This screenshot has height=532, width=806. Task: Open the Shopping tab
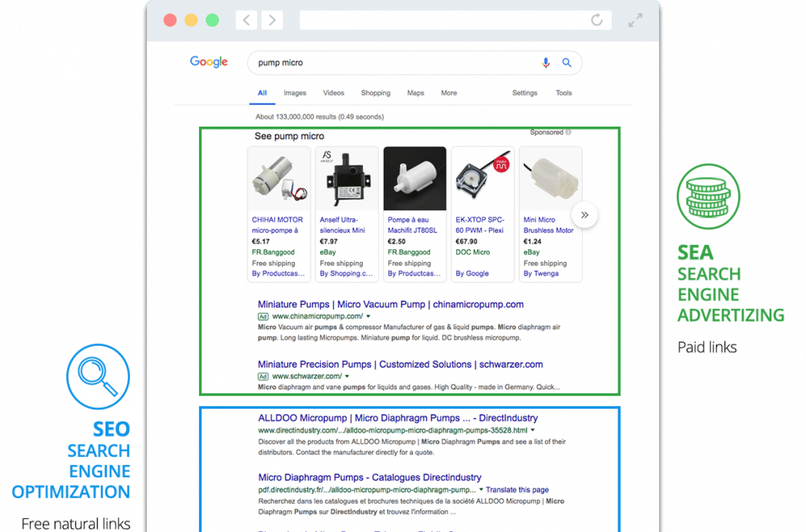(376, 93)
